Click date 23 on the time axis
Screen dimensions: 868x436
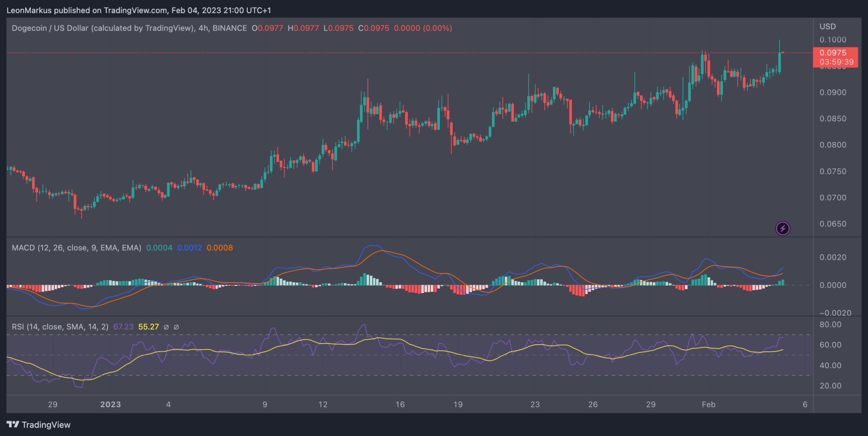click(535, 404)
